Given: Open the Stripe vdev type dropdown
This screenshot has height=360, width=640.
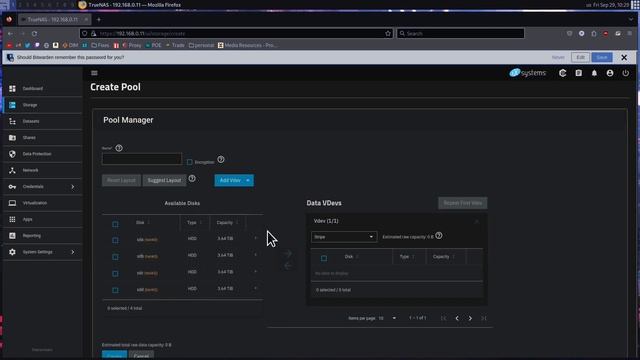Looking at the screenshot, I should (x=344, y=237).
